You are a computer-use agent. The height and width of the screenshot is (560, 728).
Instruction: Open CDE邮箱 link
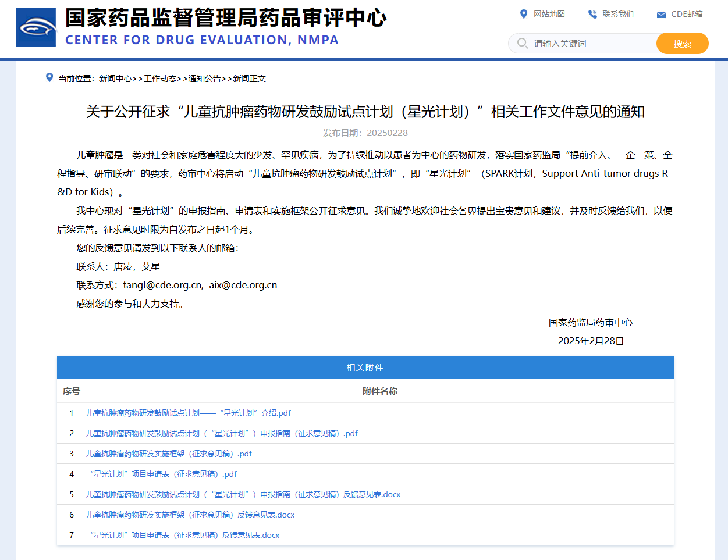tap(687, 14)
